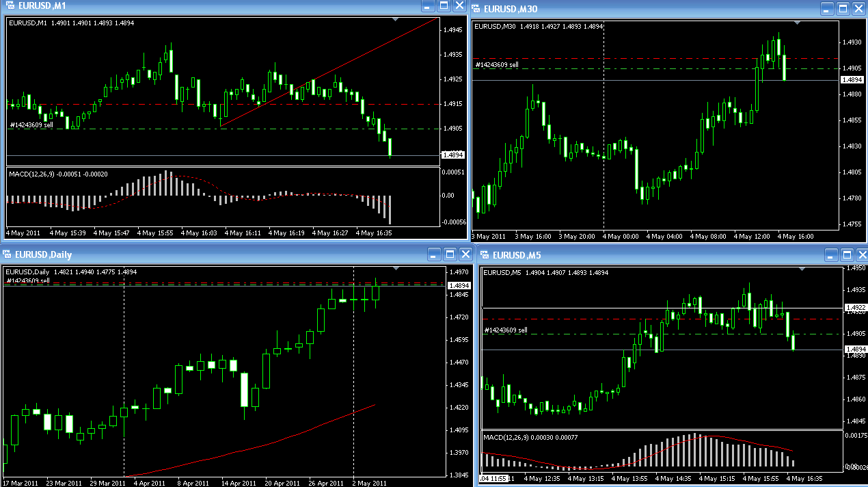Click the #14243609 sell label in Daily chart
This screenshot has height=487, width=868.
tap(27, 280)
